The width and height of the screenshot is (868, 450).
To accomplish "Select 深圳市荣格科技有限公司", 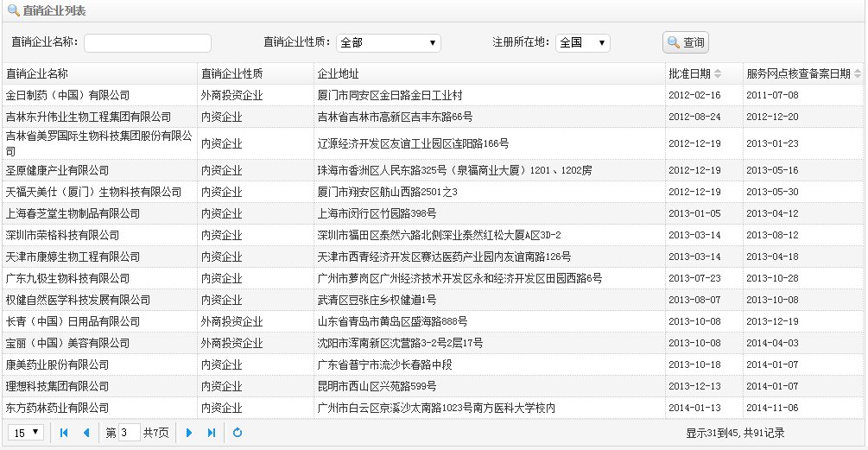I will coord(62,235).
